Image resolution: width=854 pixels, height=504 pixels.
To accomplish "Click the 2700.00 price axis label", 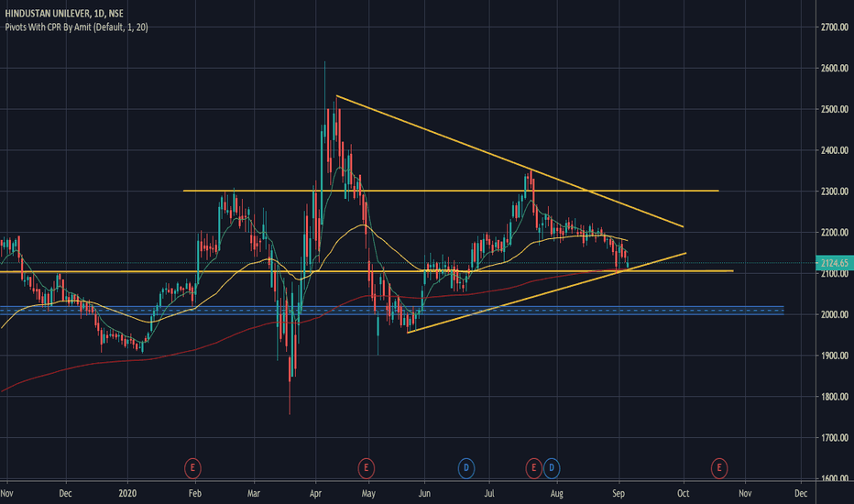I will (835, 27).
